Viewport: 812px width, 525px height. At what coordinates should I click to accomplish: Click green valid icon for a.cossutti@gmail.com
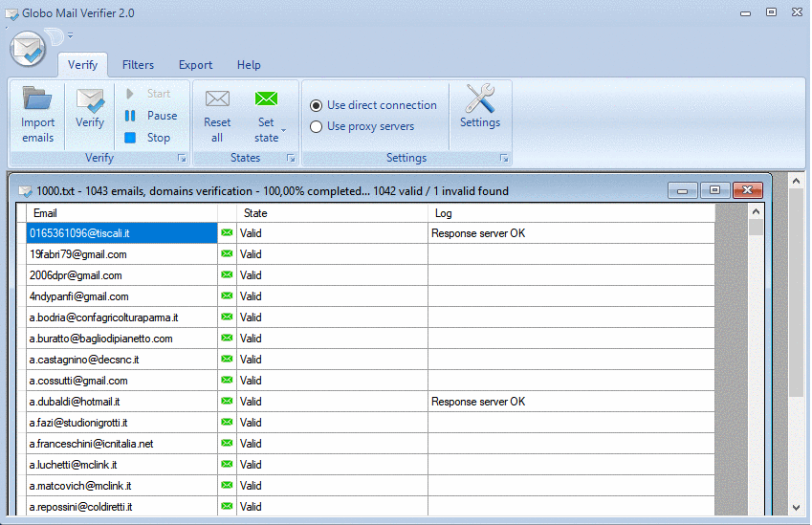pyautogui.click(x=227, y=380)
